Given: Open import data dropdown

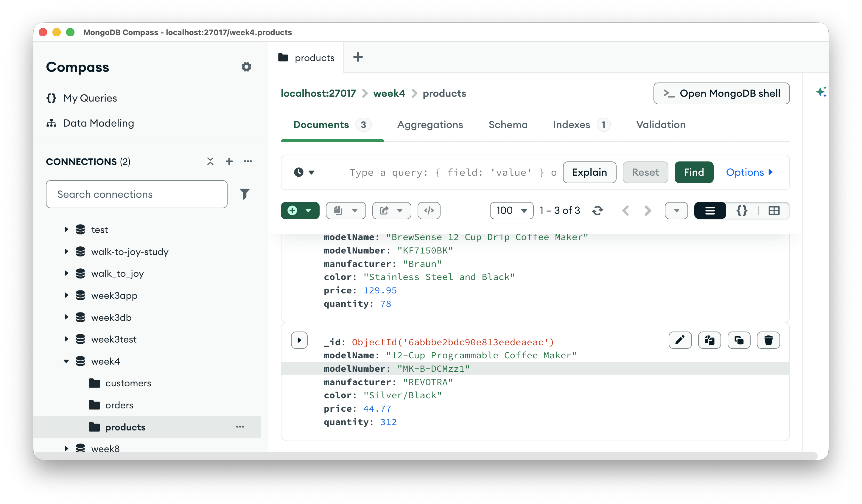Looking at the screenshot, I should pyautogui.click(x=346, y=210).
